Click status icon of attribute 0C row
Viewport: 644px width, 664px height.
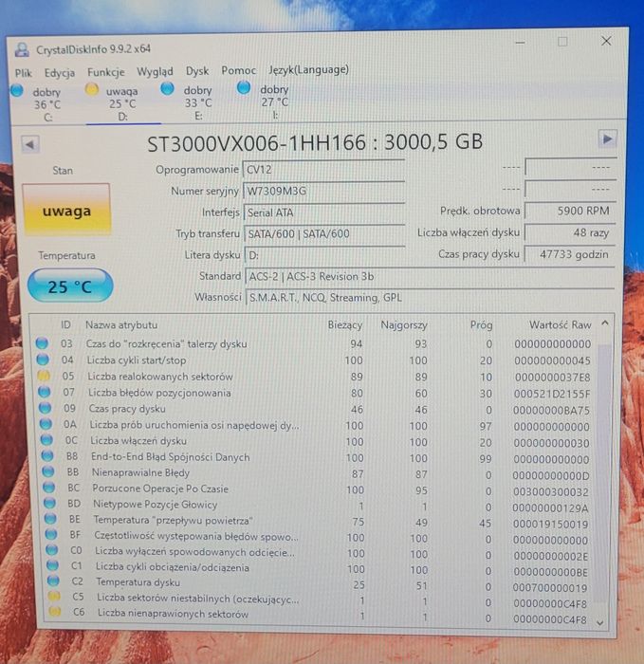pos(46,440)
